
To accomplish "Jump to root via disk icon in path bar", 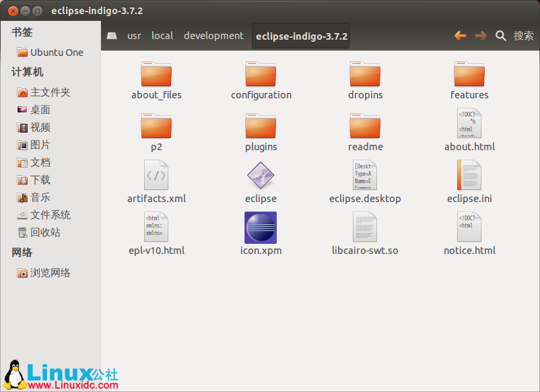I will click(x=112, y=36).
